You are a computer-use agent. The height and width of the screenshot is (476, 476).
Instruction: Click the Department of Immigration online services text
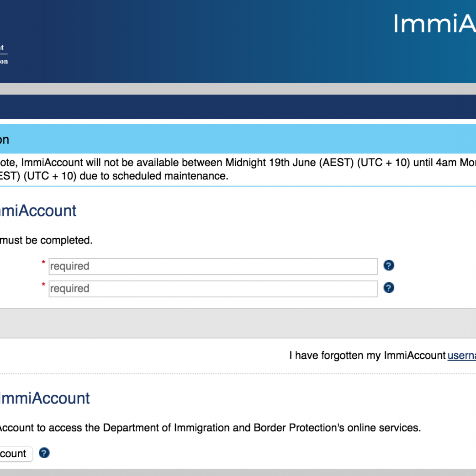coord(210,428)
